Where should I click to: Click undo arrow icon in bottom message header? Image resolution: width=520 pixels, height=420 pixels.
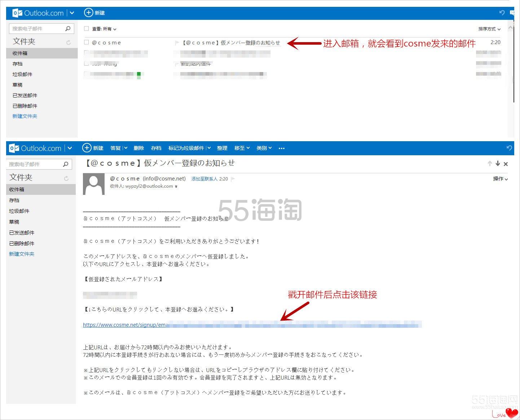(x=509, y=148)
